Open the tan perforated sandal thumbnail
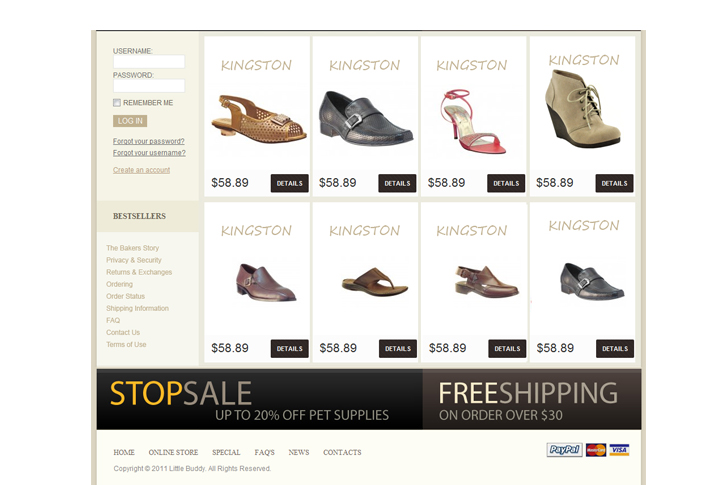The width and height of the screenshot is (725, 485). (259, 119)
